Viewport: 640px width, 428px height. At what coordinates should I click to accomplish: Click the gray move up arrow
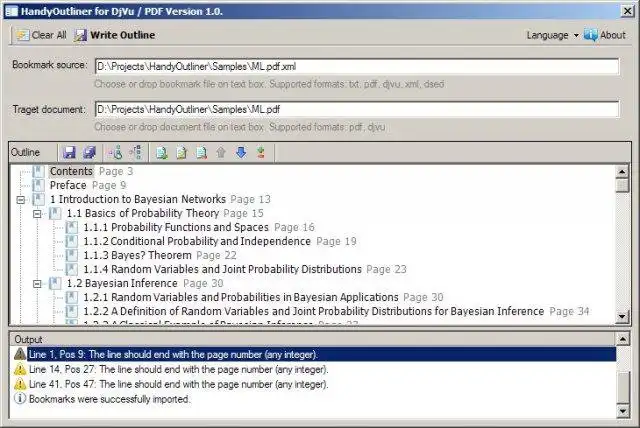221,153
